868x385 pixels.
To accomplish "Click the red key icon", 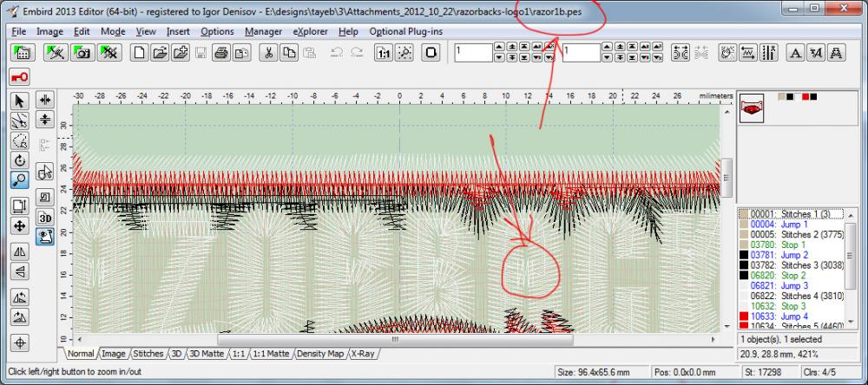I will (x=20, y=77).
